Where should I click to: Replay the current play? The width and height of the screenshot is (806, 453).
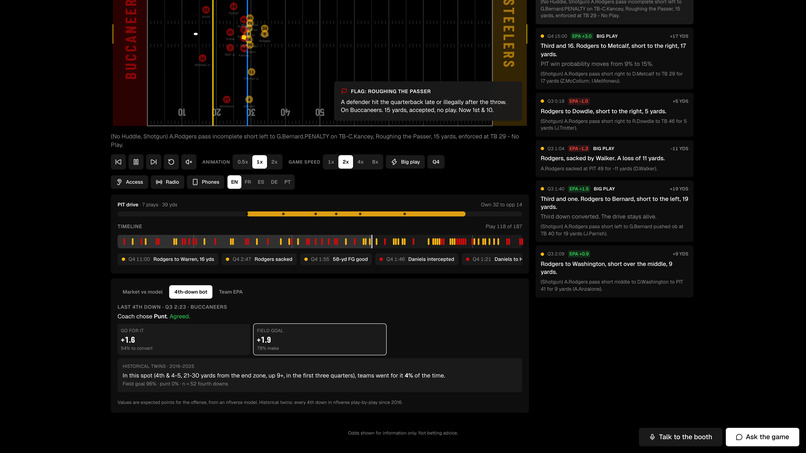(171, 162)
